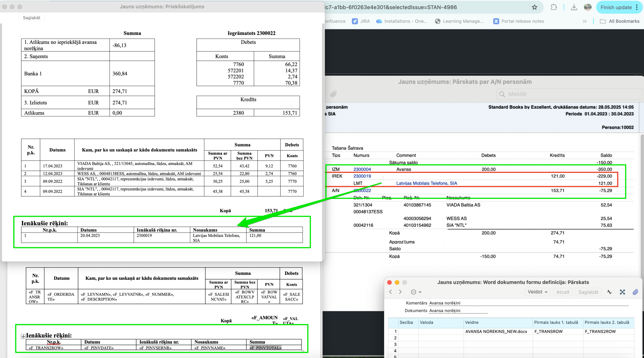Select the «F_PINVTOTAL» merge field
Image resolution: width=644 pixels, height=358 pixels.
coord(265,348)
